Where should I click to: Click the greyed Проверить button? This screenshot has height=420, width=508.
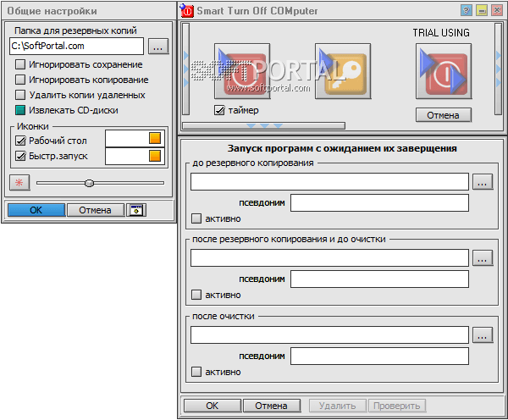[397, 406]
